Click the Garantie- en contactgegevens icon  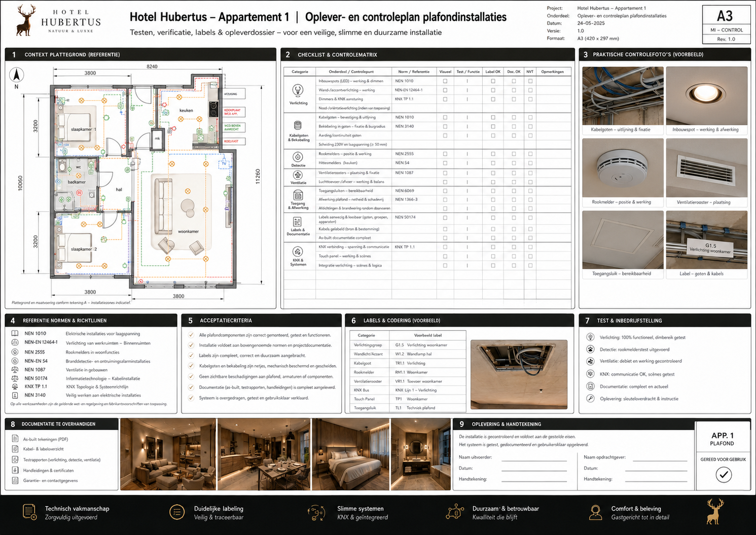coord(15,480)
